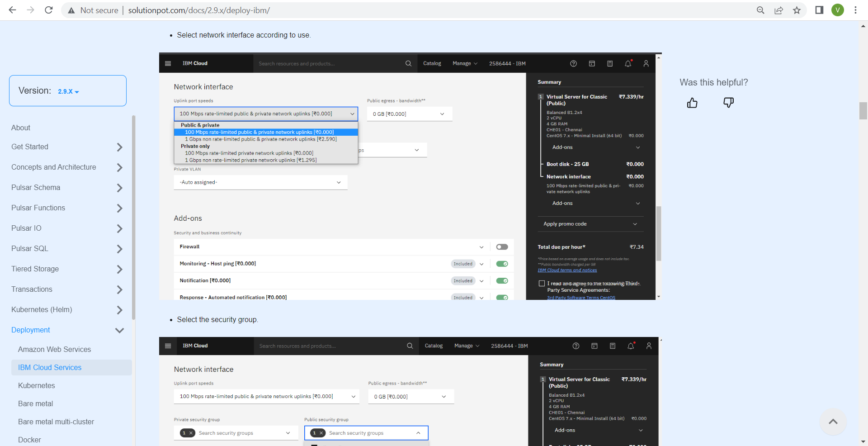
Task: Click help question icon in first IBM Cloud header
Action: 573,63
